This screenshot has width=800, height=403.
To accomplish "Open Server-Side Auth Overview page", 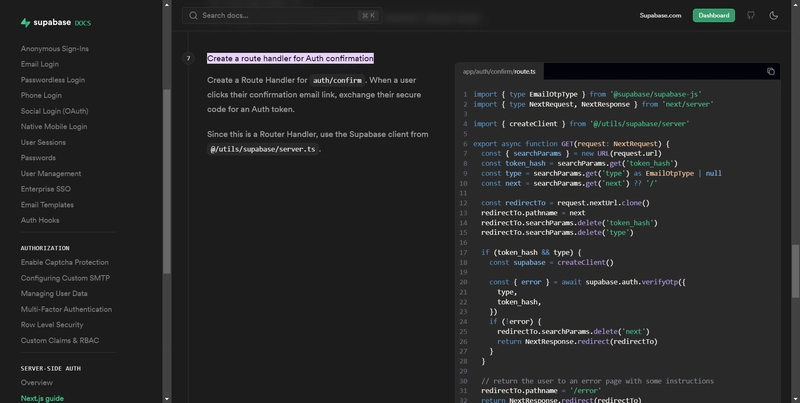I will [x=36, y=383].
